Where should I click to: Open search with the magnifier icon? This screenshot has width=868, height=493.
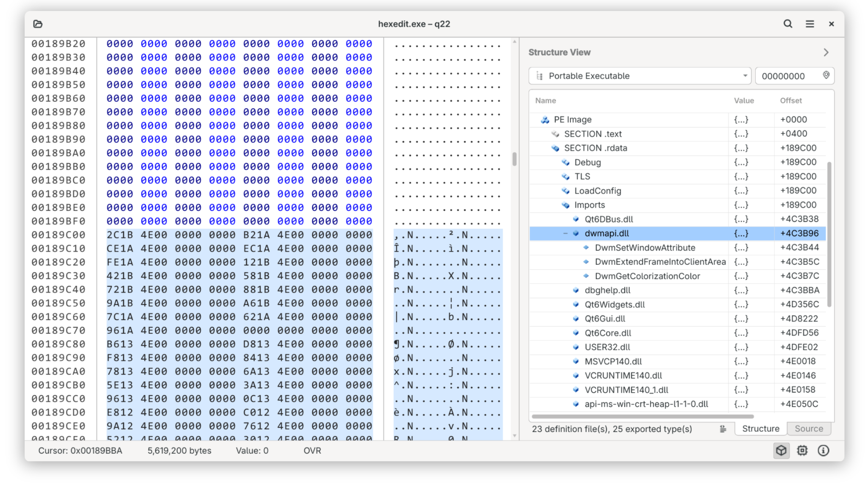787,24
